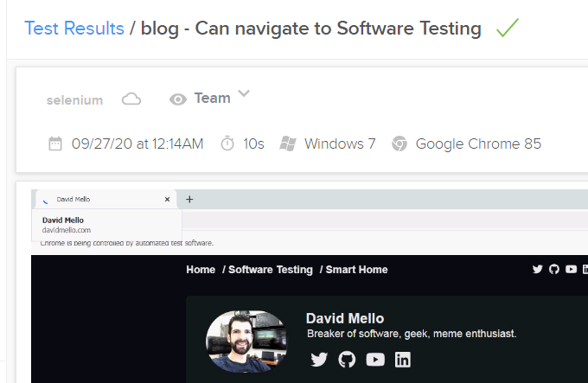Open Twitter icon in the profile card
This screenshot has width=588, height=383.
pos(319,360)
